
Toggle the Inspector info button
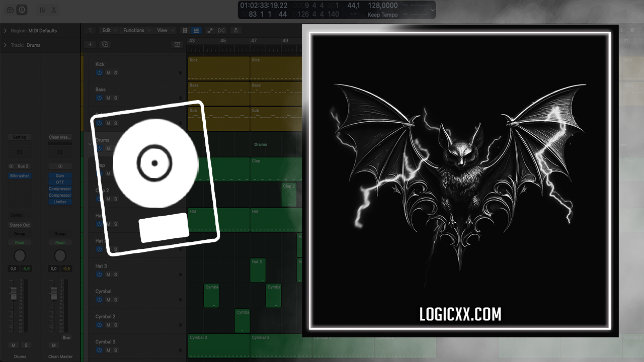[x=22, y=10]
